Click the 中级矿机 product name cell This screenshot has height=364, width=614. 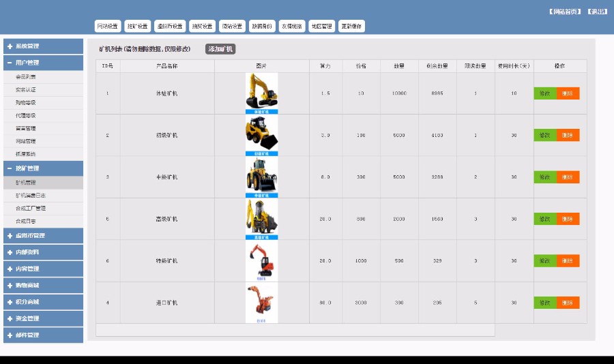167,177
